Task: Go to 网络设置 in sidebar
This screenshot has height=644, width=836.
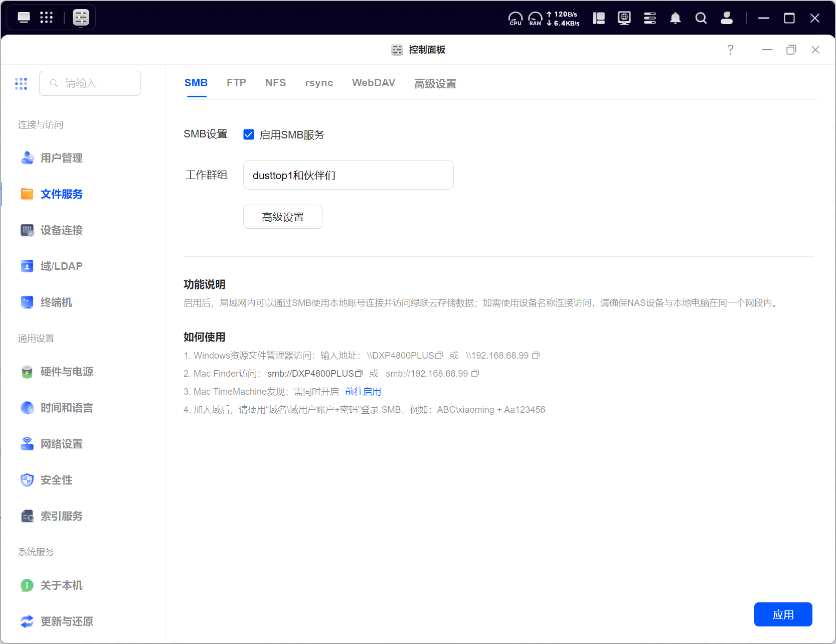Action: [61, 444]
